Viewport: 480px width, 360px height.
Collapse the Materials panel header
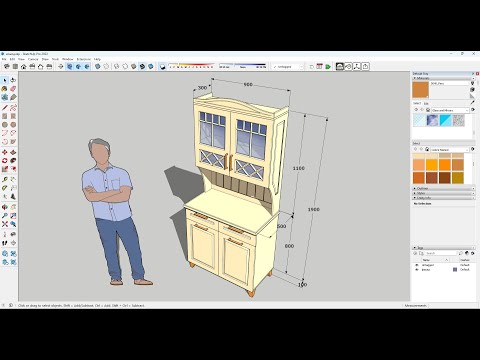pyautogui.click(x=443, y=78)
